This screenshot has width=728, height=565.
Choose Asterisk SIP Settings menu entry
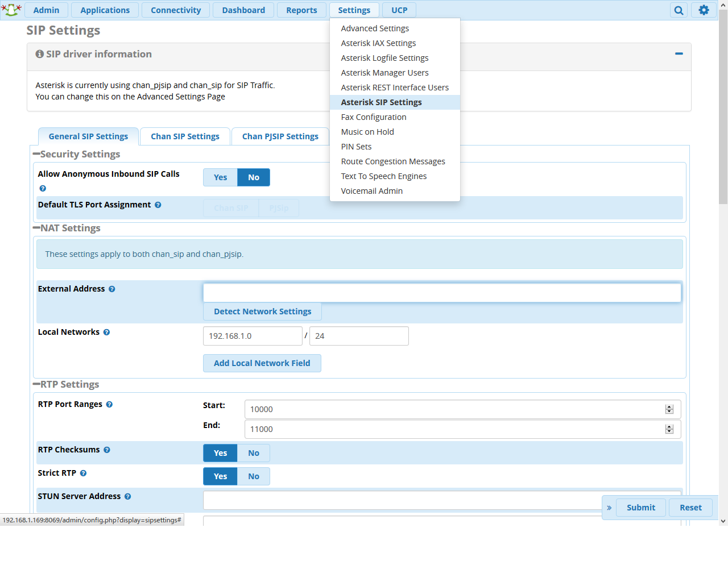[395, 102]
